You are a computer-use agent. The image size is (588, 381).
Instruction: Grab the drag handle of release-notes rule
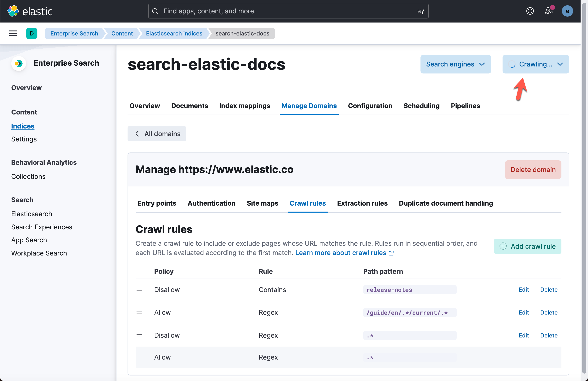[x=139, y=289]
